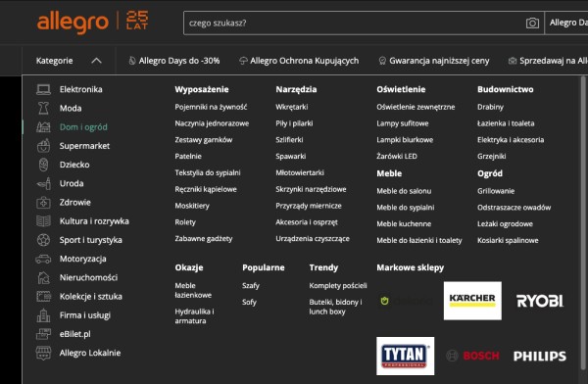Click the Supermarket basket icon
Image resolution: width=588 pixels, height=384 pixels.
click(43, 146)
